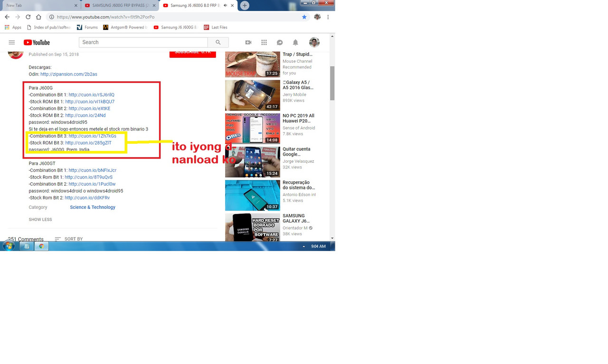The height and width of the screenshot is (364, 608).
Task: Open the Antgsm Powered bookmark
Action: tap(125, 28)
